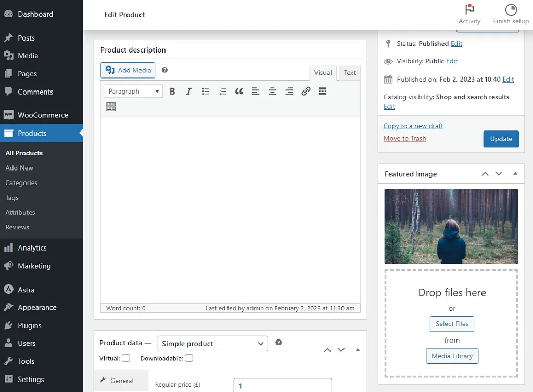Toggle bold formatting in the editor
The height and width of the screenshot is (392, 533).
(172, 92)
